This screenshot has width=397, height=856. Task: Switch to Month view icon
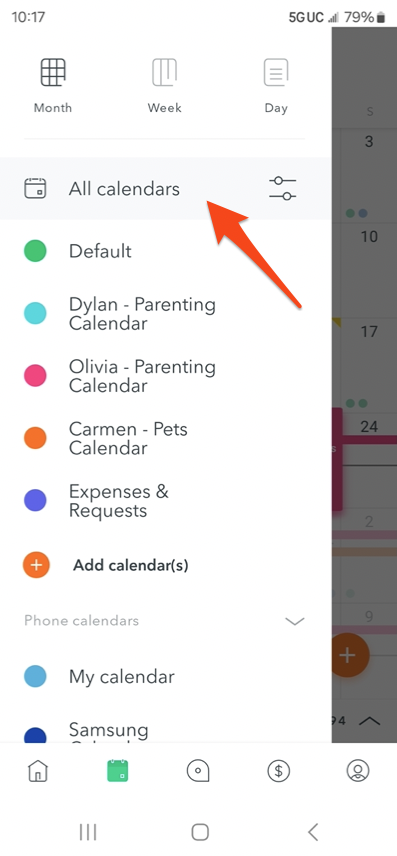[53, 73]
